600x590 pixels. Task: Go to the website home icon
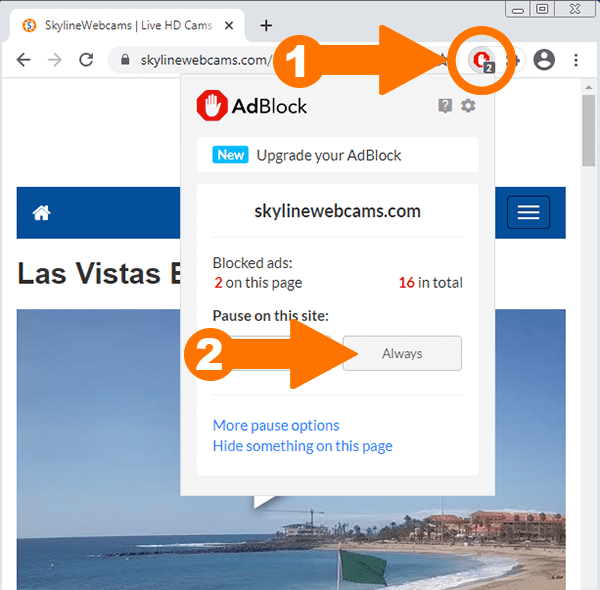coord(41,212)
